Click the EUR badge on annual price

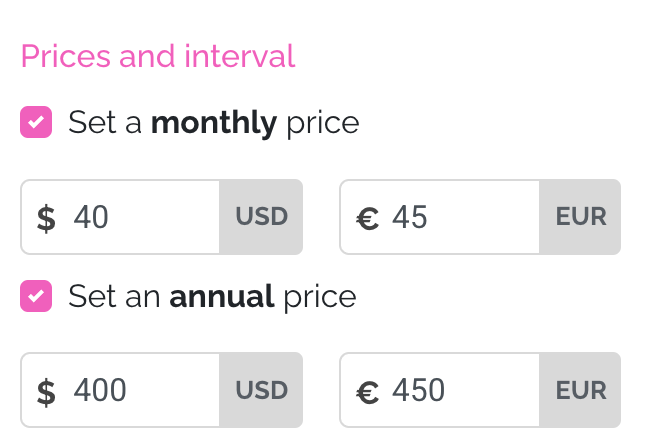(x=580, y=390)
